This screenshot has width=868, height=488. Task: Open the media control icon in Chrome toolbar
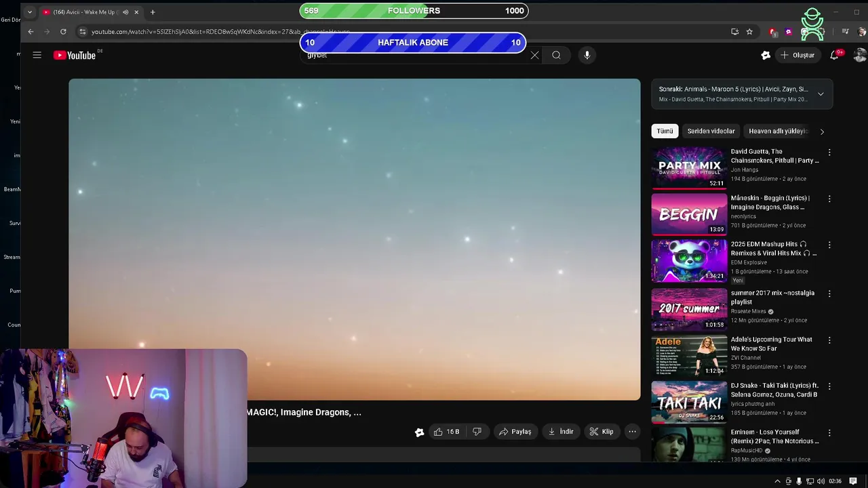click(x=845, y=31)
